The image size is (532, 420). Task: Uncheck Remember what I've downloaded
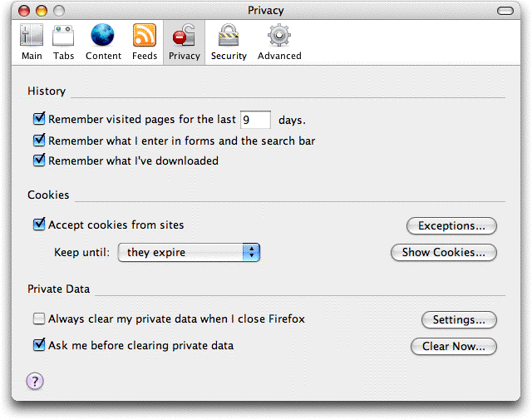(39, 161)
